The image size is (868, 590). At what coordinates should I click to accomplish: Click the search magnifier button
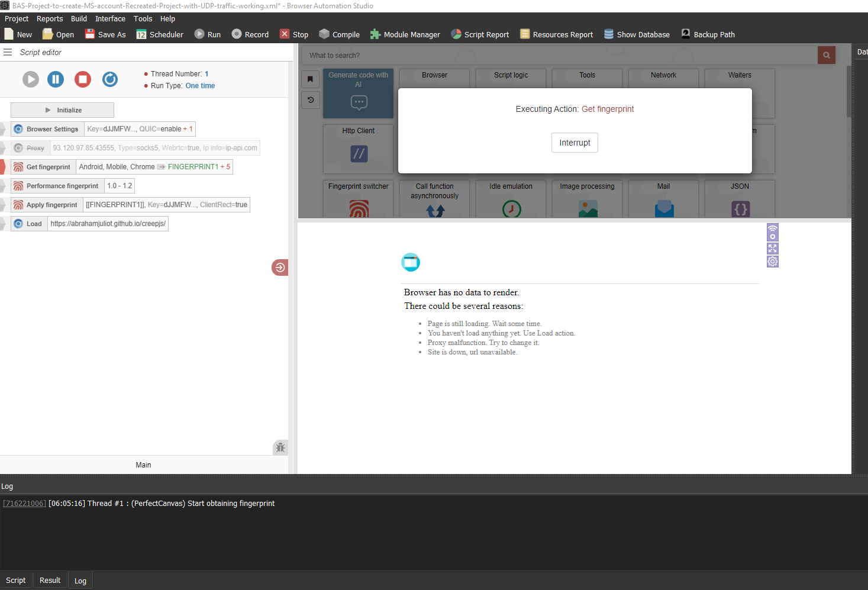coord(826,55)
